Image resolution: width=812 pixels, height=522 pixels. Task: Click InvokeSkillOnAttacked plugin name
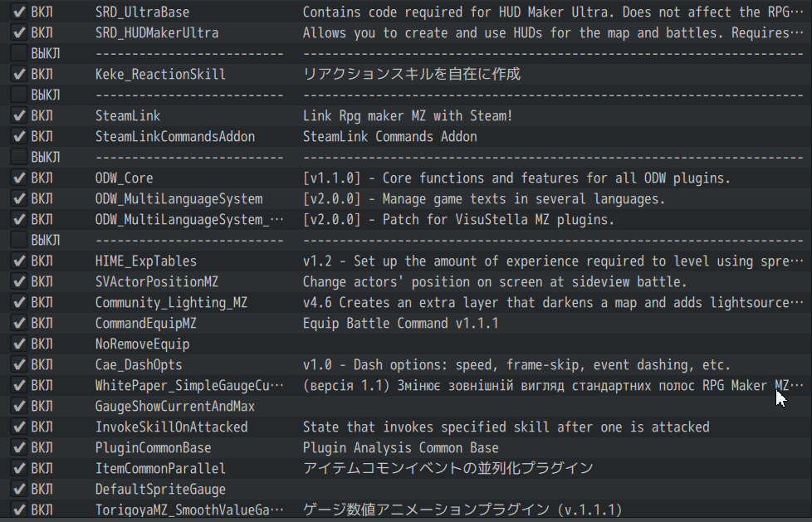tap(171, 427)
